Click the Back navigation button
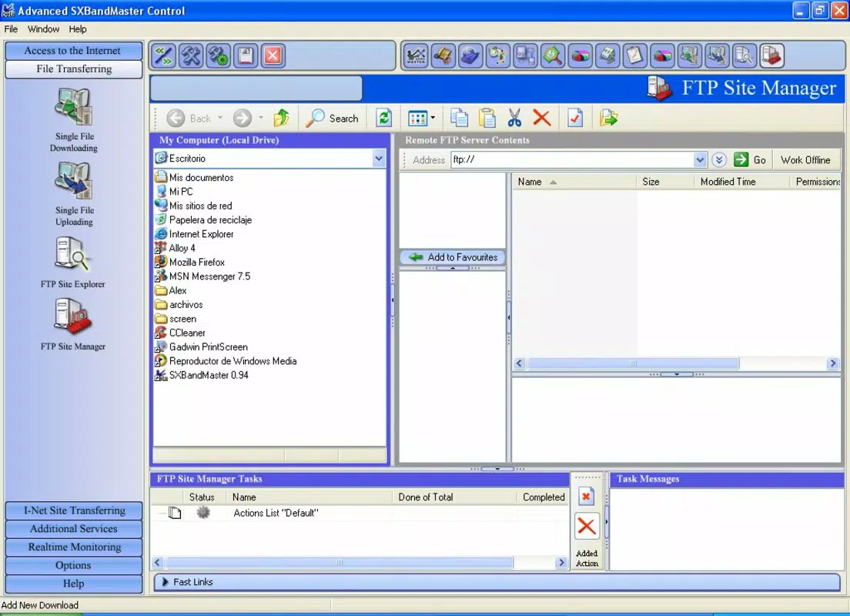The height and width of the screenshot is (616, 850). coord(189,118)
